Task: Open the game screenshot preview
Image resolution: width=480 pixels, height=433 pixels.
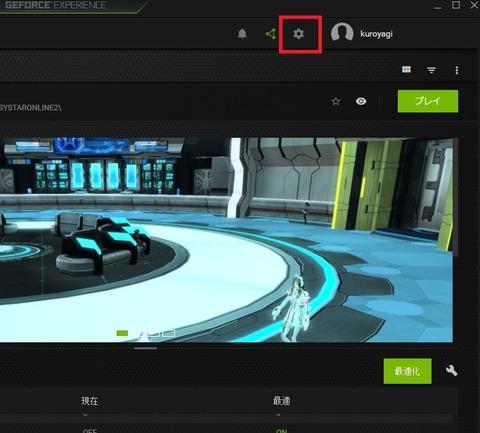Action: click(226, 240)
